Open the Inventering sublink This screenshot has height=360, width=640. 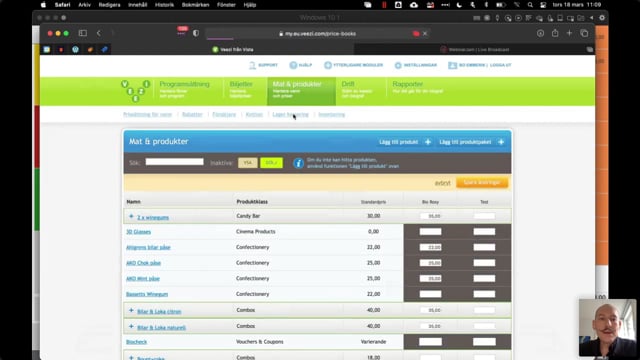331,115
